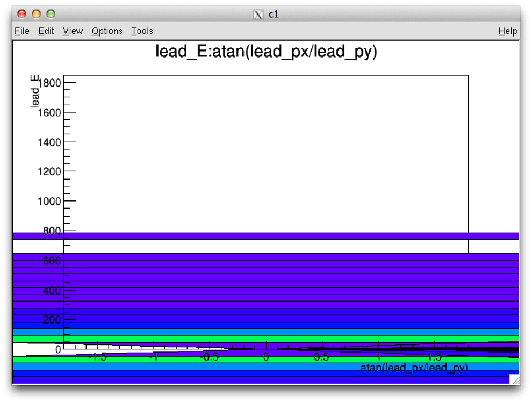The height and width of the screenshot is (402, 532).
Task: Click the X icon in the title bar
Action: click(x=260, y=14)
